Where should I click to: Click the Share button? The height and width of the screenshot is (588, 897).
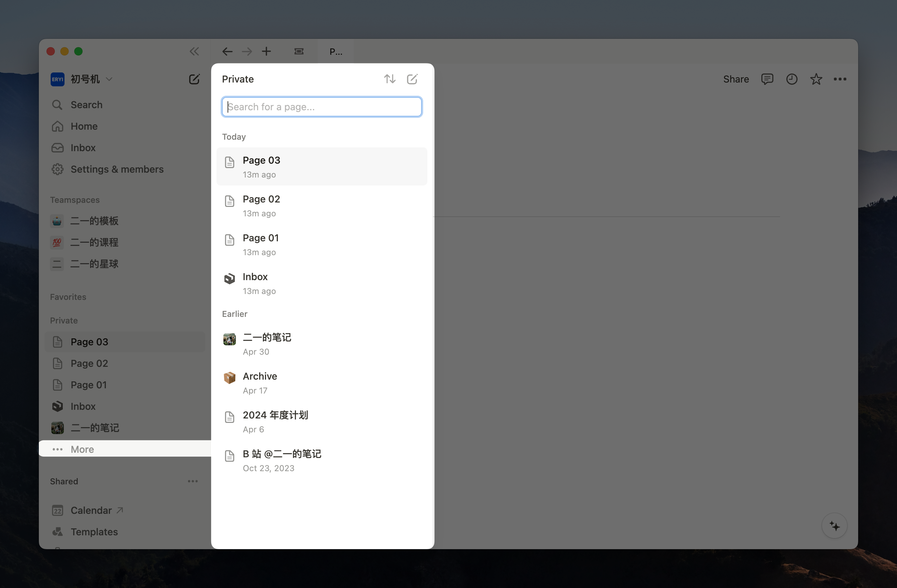pos(736,79)
